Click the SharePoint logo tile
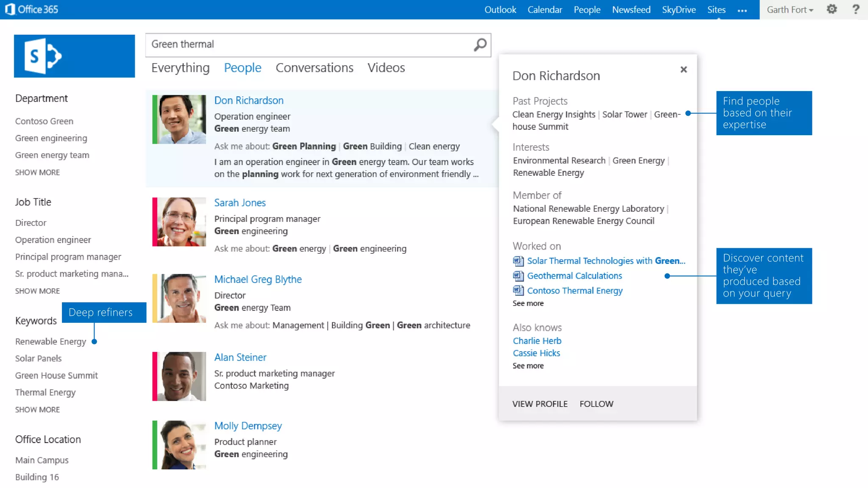The height and width of the screenshot is (488, 868). [74, 56]
